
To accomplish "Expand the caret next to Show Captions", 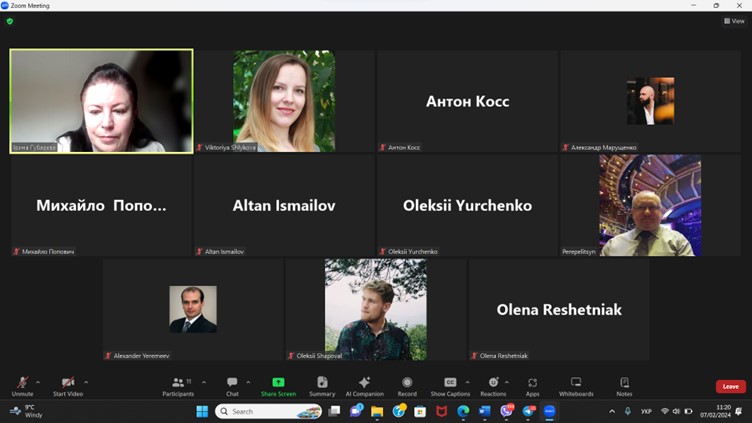I will tap(467, 382).
